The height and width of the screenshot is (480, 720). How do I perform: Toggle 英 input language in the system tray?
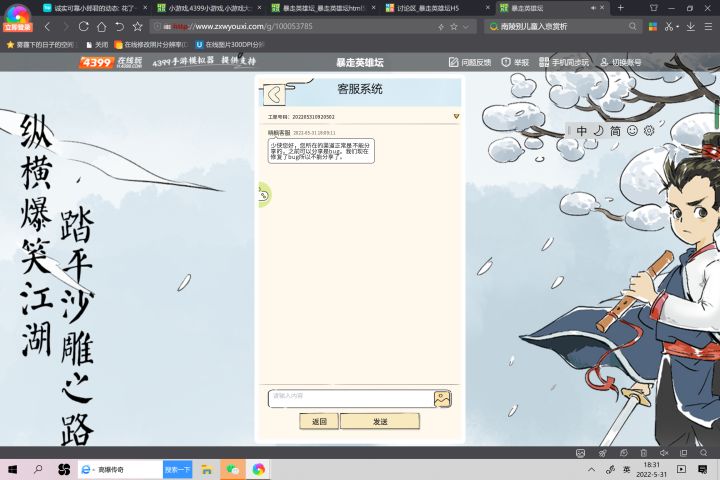pos(626,469)
